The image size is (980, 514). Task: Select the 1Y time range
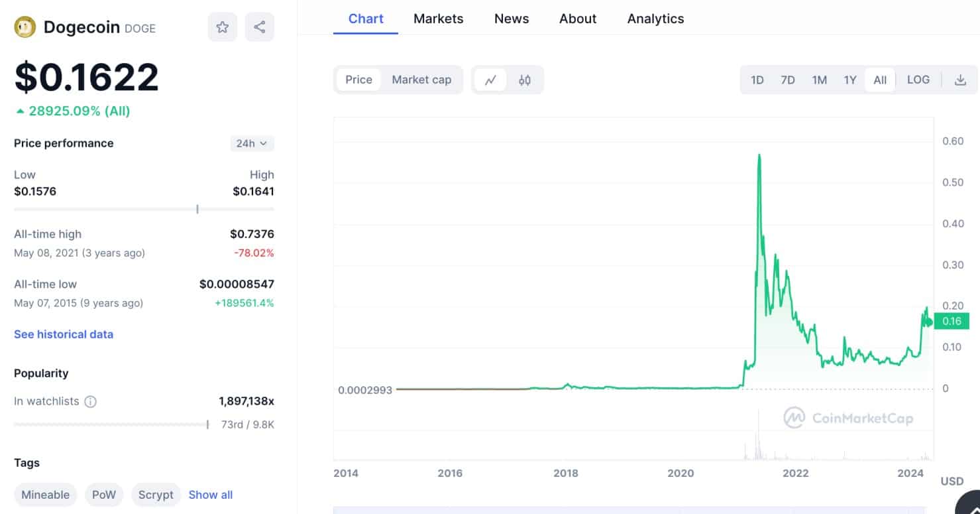tap(850, 80)
